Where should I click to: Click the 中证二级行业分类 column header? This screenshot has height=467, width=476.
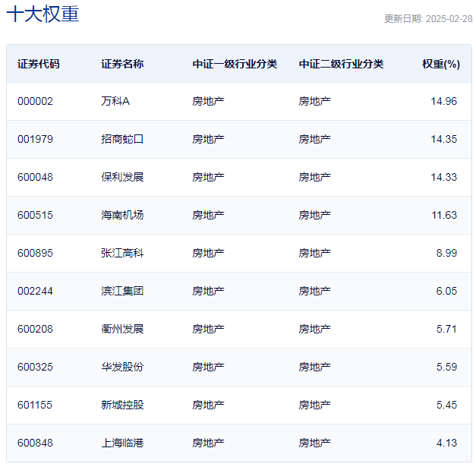pos(341,64)
